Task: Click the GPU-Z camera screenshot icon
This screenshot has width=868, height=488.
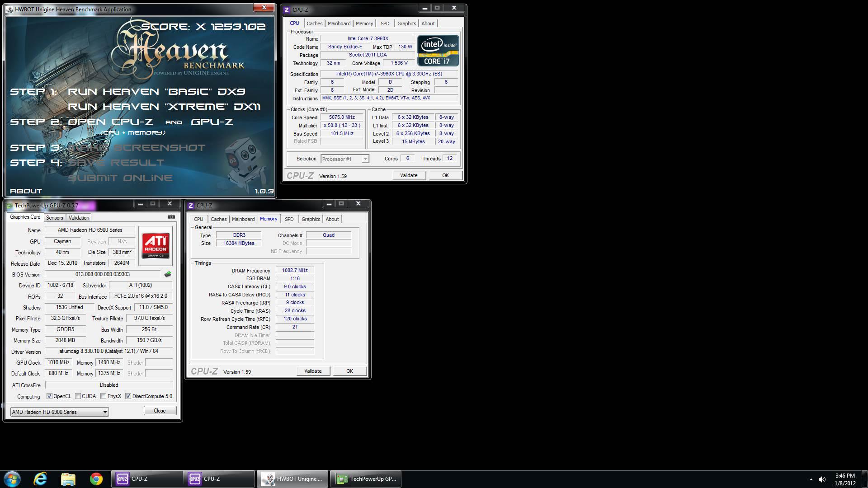Action: pyautogui.click(x=171, y=217)
